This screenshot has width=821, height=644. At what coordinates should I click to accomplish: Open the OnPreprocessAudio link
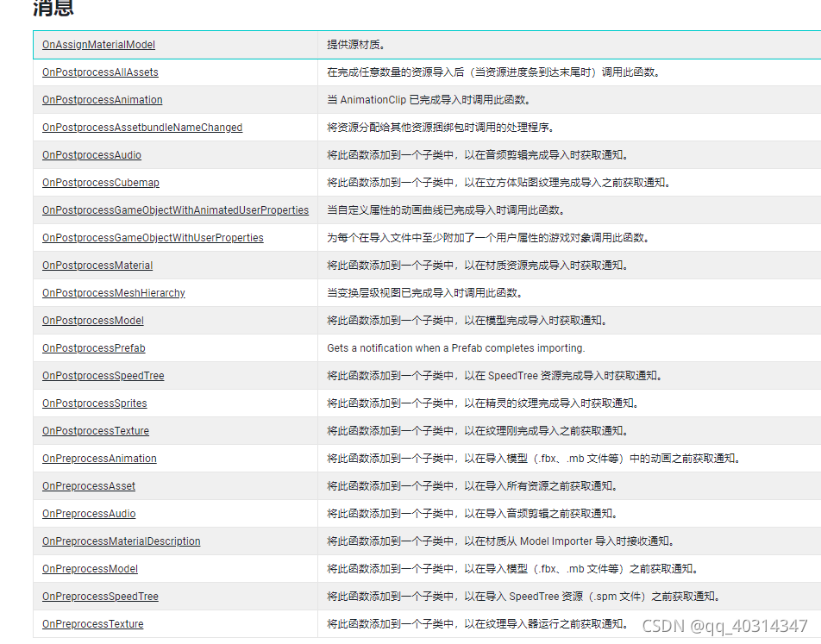(x=89, y=514)
